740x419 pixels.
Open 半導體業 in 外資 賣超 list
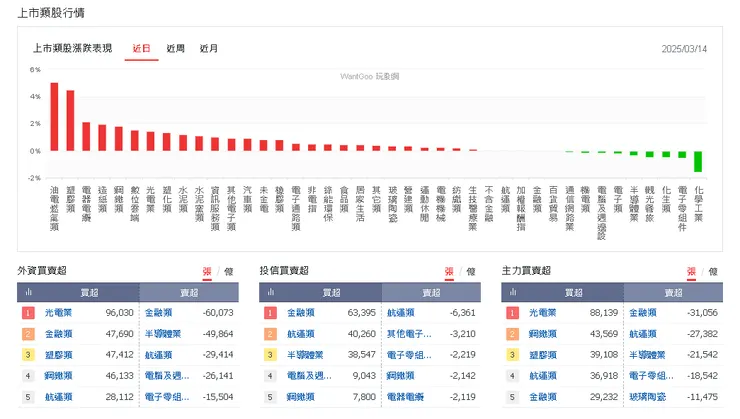[x=163, y=334]
